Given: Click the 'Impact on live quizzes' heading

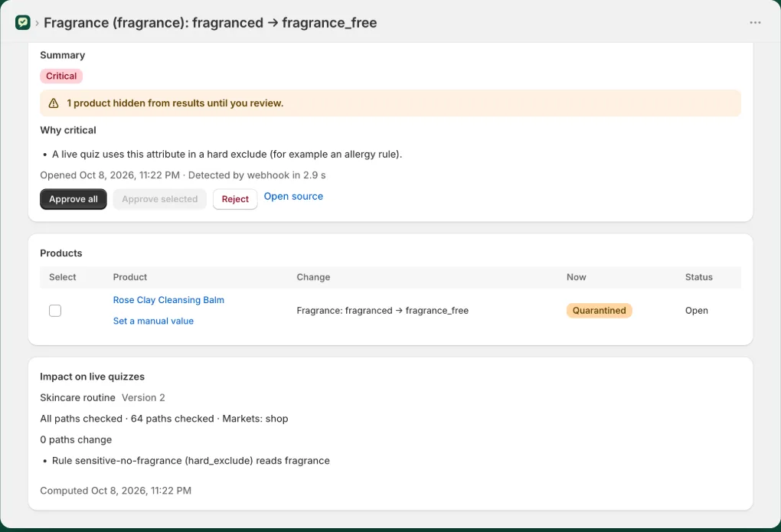Looking at the screenshot, I should tap(92, 377).
